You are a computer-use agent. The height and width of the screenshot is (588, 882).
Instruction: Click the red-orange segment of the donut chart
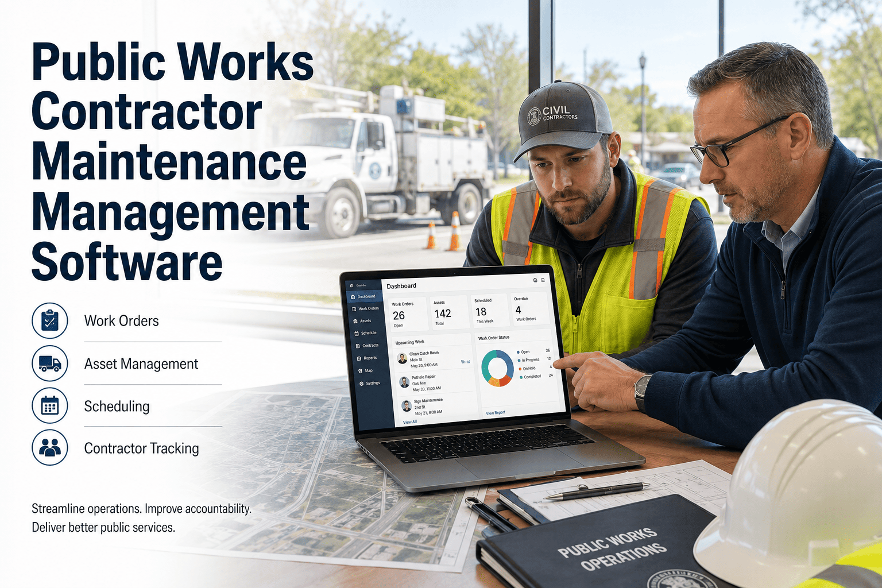pos(505,380)
